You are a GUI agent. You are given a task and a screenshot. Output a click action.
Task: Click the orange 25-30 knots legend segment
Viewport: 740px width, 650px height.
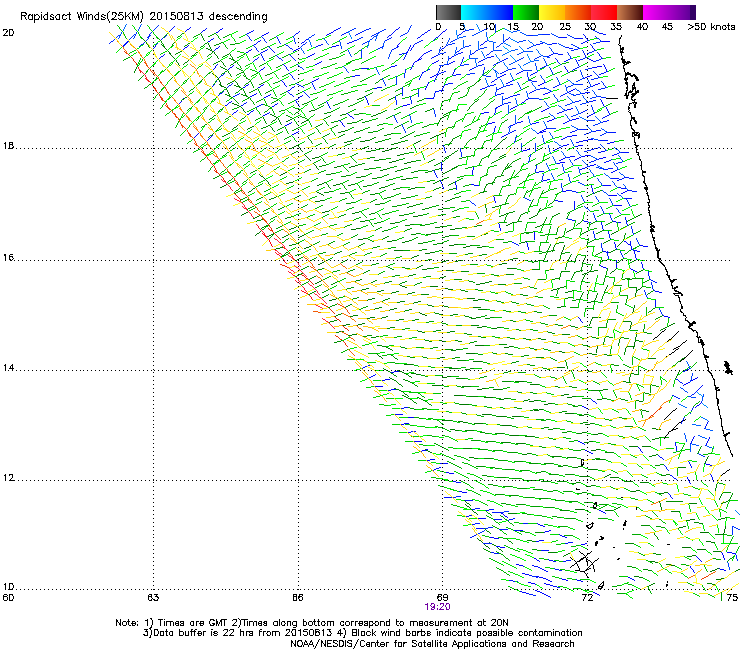pos(578,12)
